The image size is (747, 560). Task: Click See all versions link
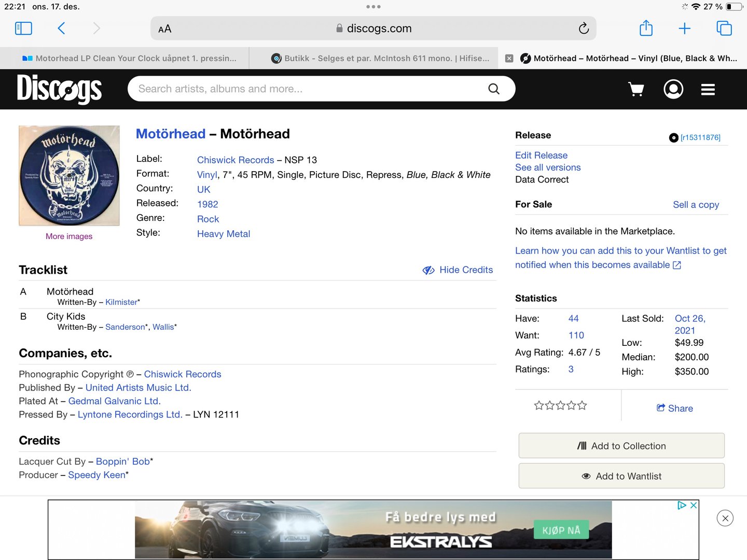point(548,167)
